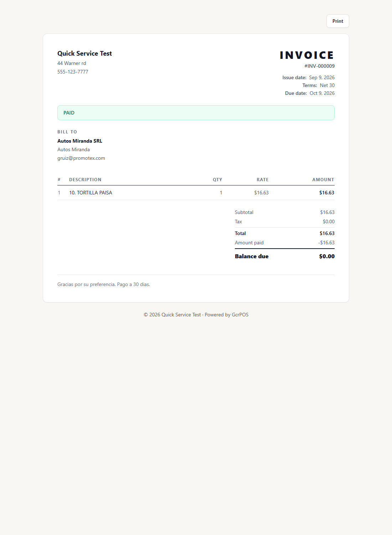This screenshot has width=392, height=535.
Task: Click the Subtotal value $16.63
Action: tap(327, 212)
